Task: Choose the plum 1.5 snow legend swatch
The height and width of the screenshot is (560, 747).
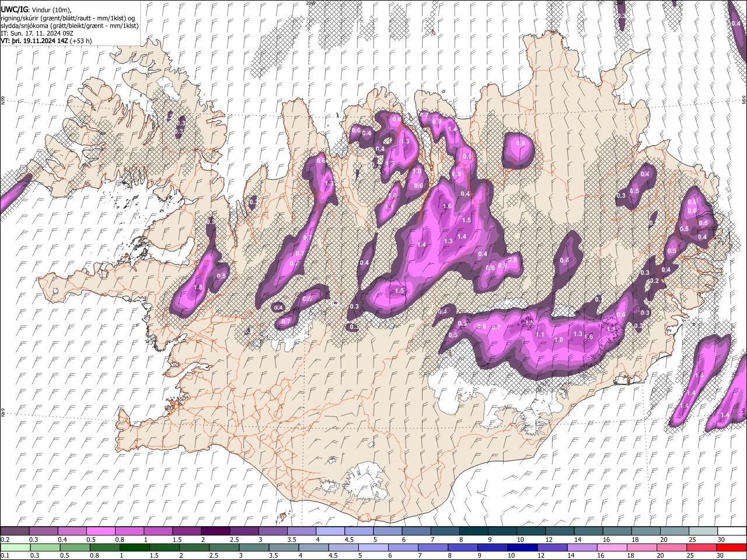Action: [x=186, y=531]
